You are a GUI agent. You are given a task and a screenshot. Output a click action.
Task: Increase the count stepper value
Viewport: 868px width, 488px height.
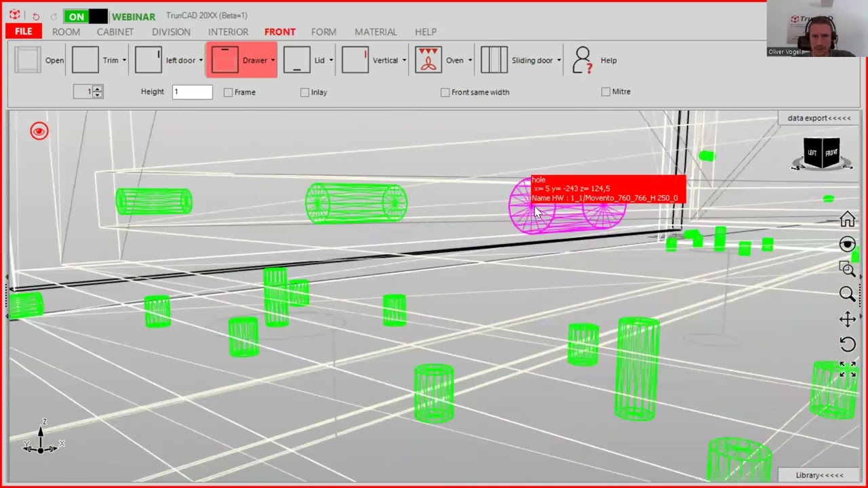[x=98, y=88]
